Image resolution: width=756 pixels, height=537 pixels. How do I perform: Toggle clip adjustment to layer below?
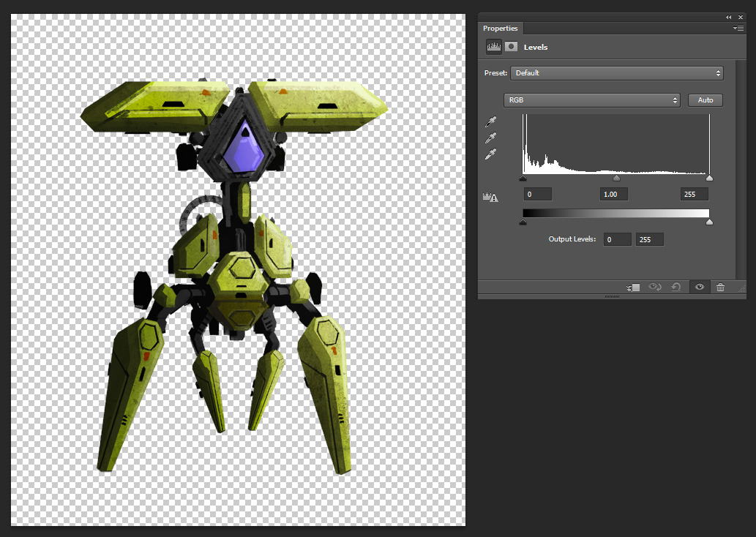click(634, 288)
